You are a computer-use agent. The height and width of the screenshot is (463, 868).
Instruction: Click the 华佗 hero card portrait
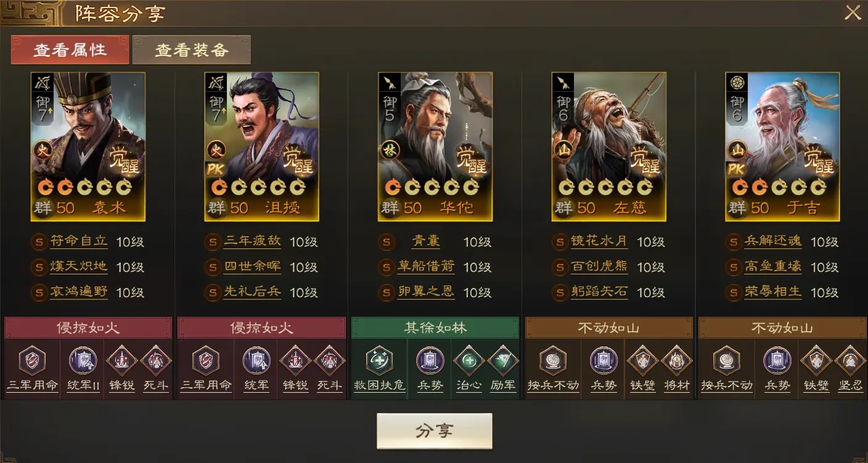435,147
